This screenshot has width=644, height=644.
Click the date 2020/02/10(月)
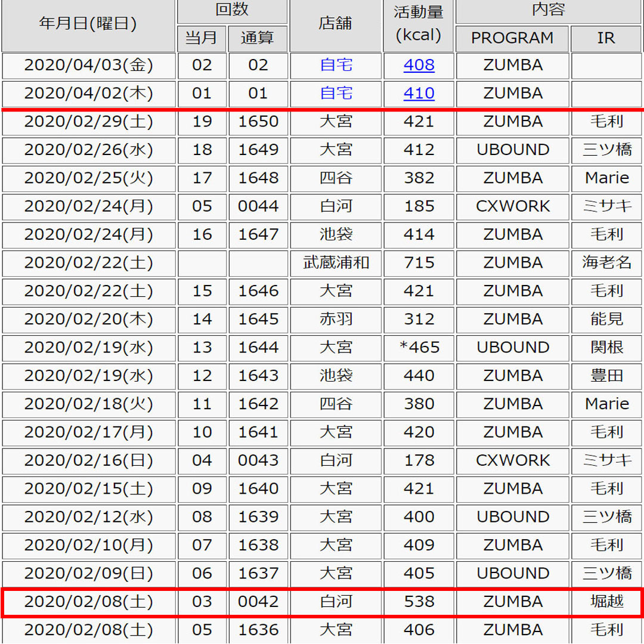click(88, 546)
